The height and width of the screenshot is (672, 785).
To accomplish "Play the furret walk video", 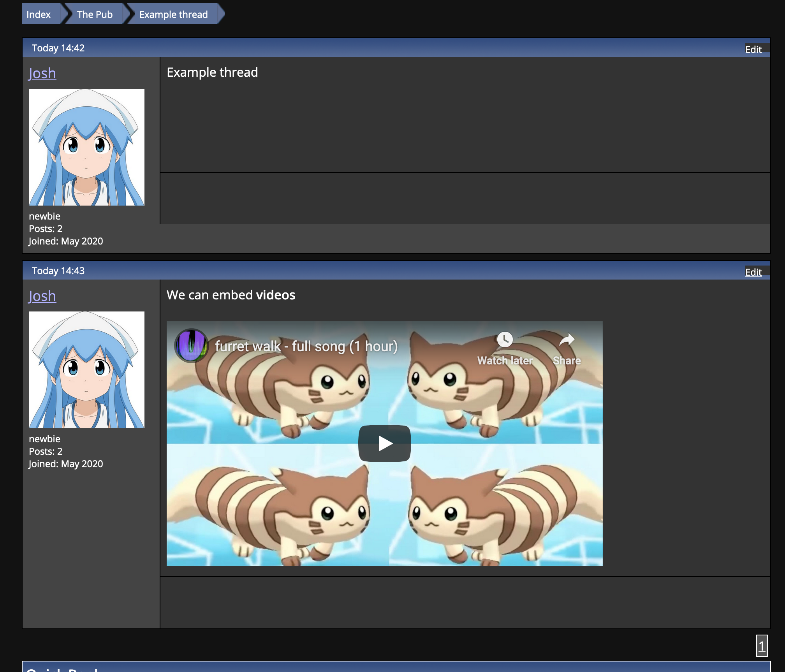I will (384, 443).
